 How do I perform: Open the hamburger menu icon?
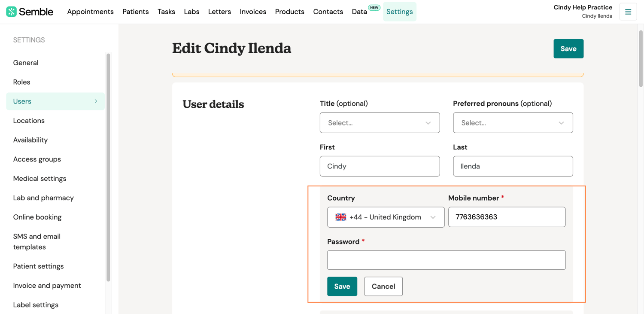[628, 12]
